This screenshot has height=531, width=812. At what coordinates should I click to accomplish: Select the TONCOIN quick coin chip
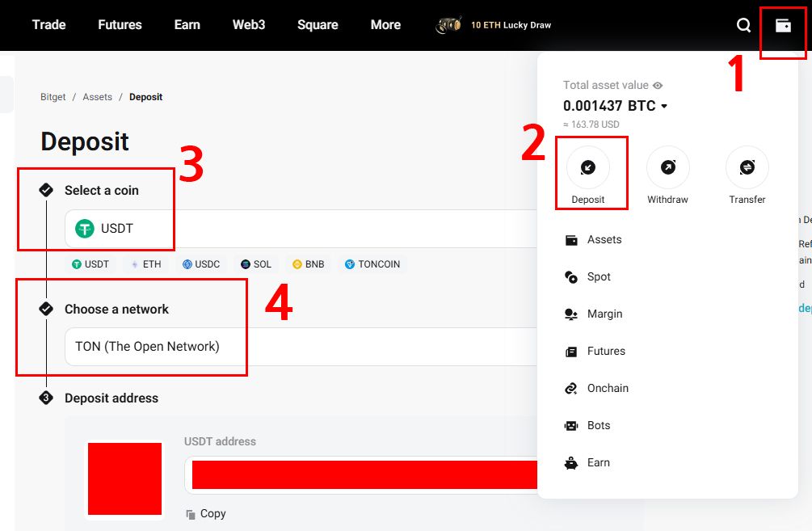[372, 264]
